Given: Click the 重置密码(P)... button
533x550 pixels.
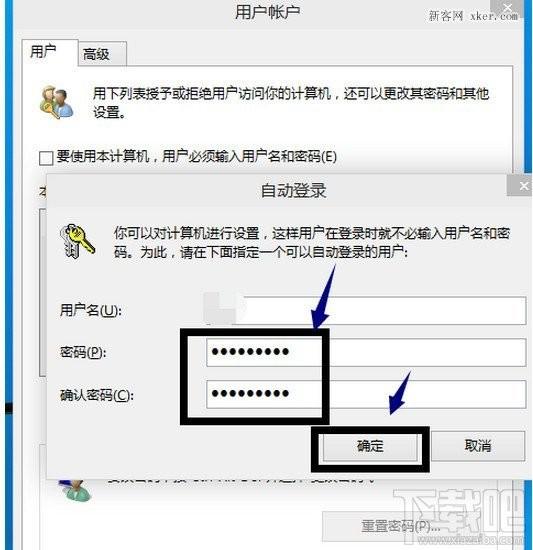Looking at the screenshot, I should pyautogui.click(x=401, y=526).
